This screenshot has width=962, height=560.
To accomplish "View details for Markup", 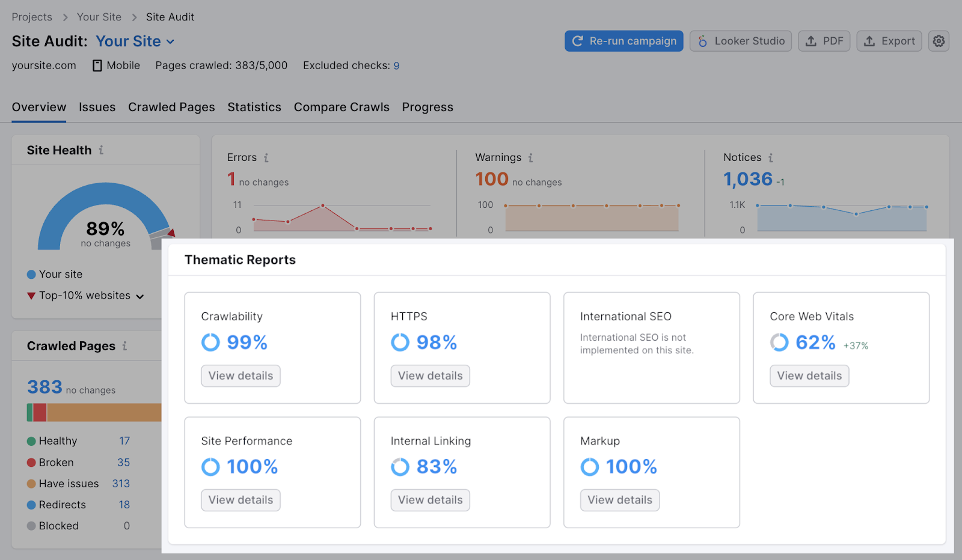I will tap(620, 500).
